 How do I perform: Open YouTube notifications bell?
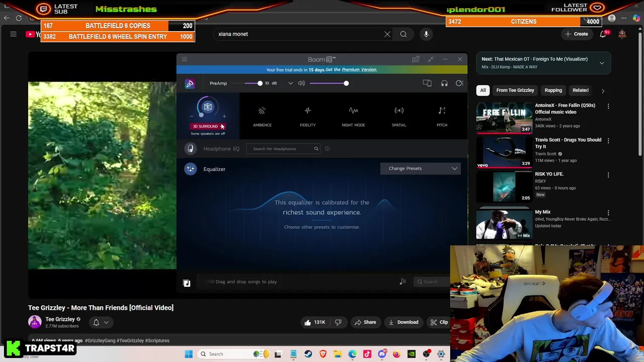[x=603, y=34]
